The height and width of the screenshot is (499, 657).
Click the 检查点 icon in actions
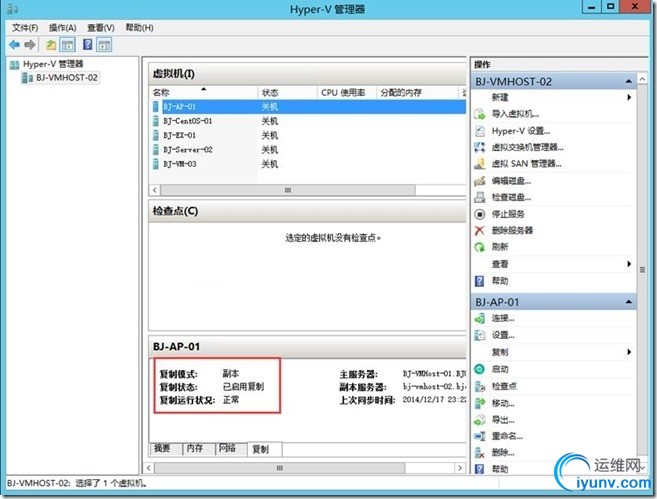[x=480, y=386]
